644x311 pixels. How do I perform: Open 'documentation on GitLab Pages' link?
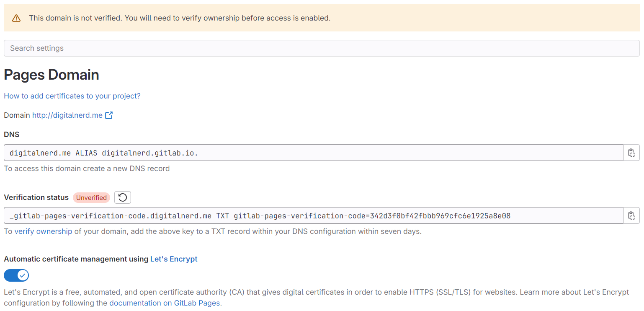[x=165, y=303]
